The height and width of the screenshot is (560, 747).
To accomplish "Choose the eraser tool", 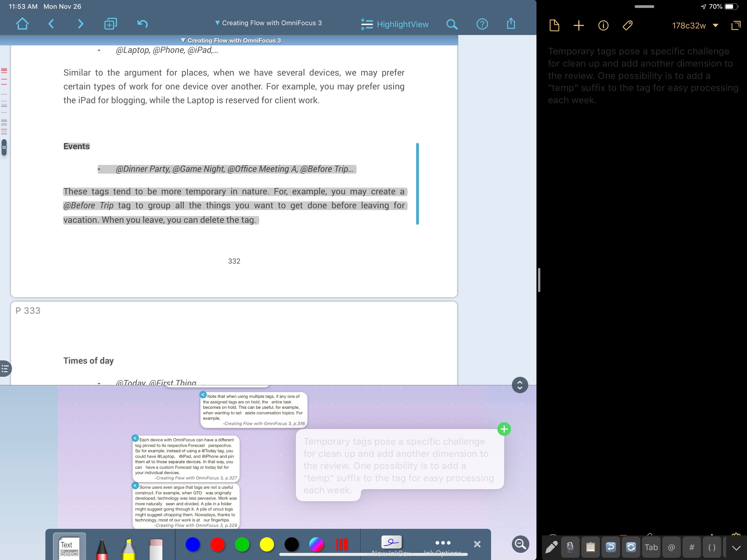I will click(156, 549).
